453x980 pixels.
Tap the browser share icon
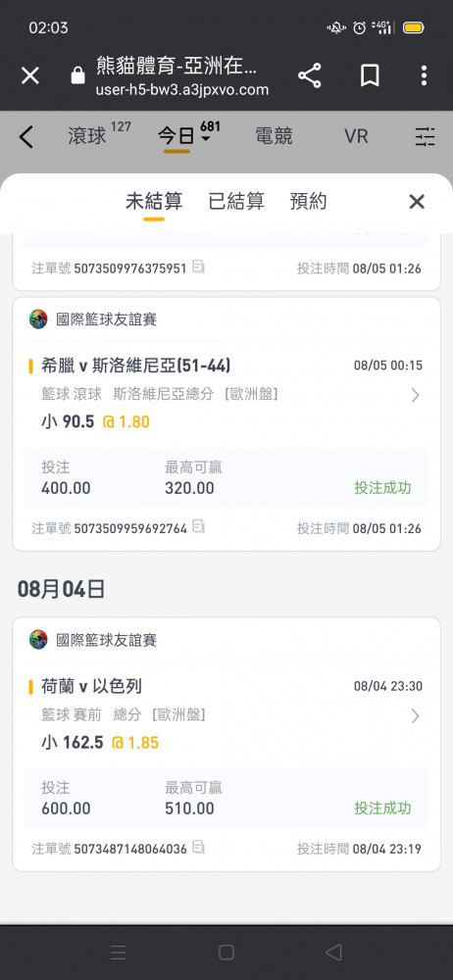pos(310,75)
